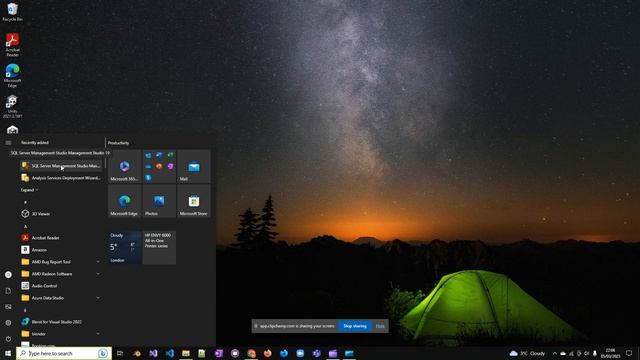This screenshot has height=360, width=640.
Task: Expand Azure Data Studio folder
Action: point(60,298)
